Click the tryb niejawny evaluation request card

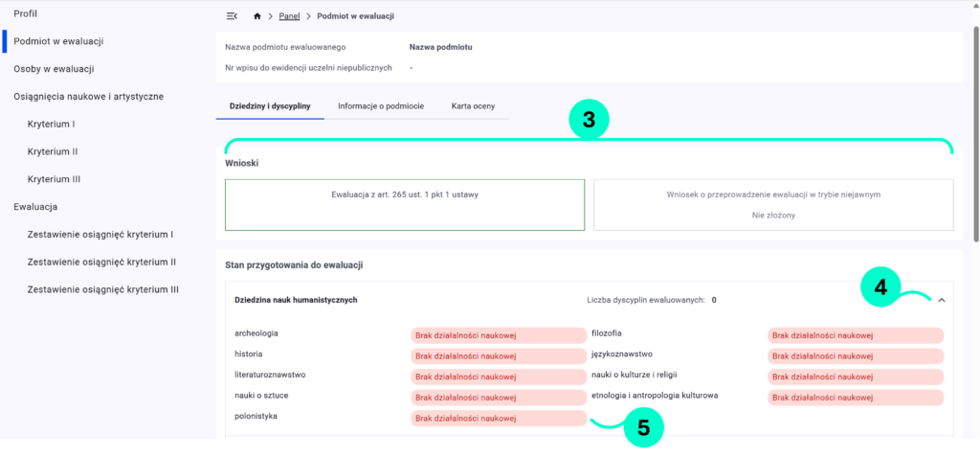point(773,204)
